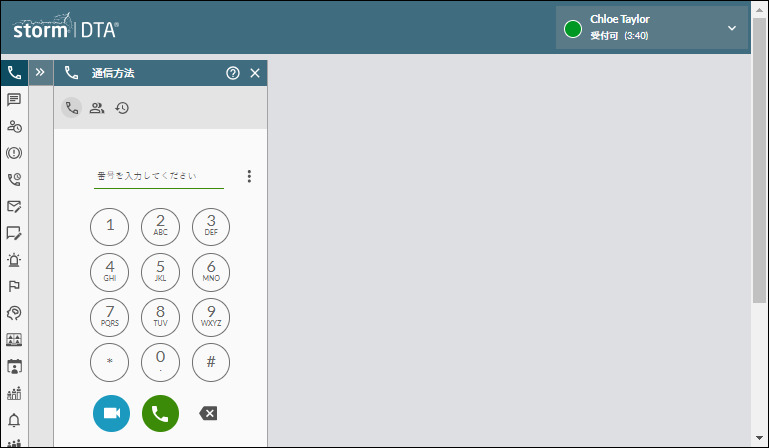The image size is (769, 448).
Task: Dial using the green phone call button
Action: point(160,413)
